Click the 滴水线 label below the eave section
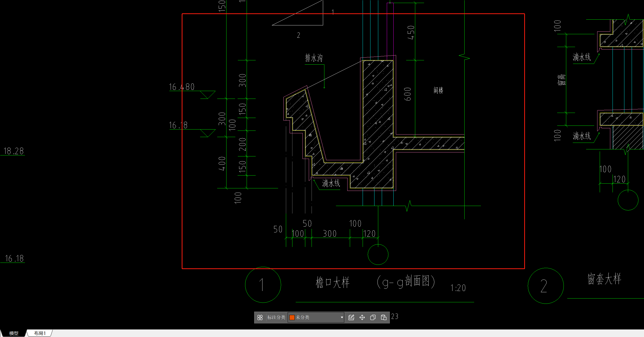644x337 pixels. (331, 183)
